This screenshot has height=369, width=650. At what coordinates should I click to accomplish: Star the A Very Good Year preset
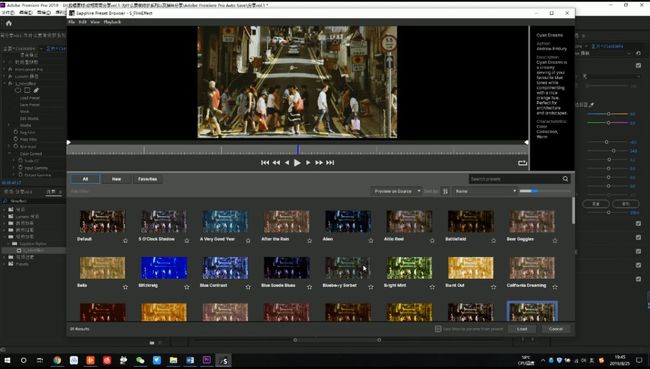point(248,240)
